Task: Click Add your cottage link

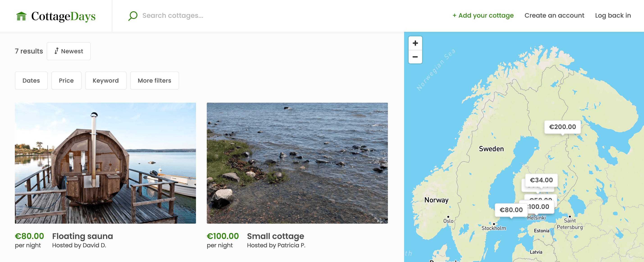Action: tap(483, 16)
